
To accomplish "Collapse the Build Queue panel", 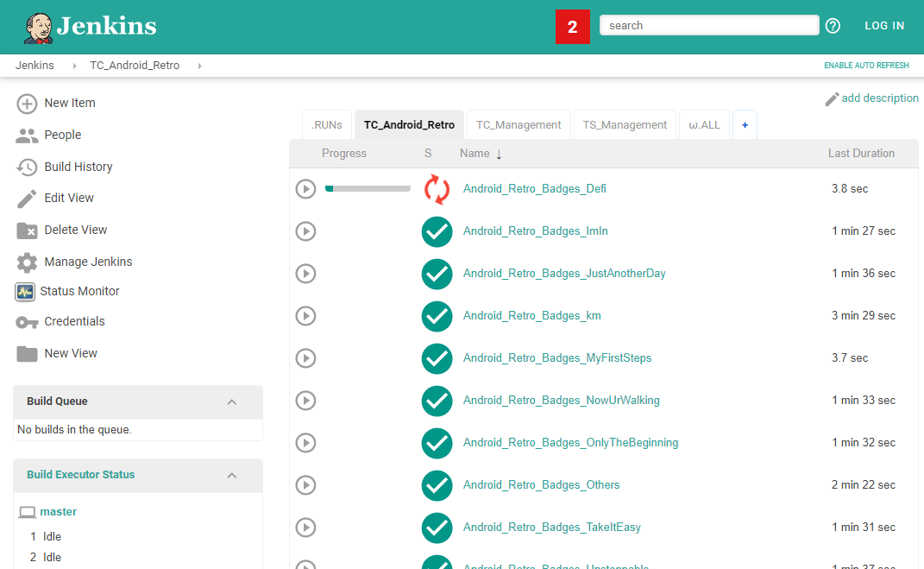I will tap(232, 402).
